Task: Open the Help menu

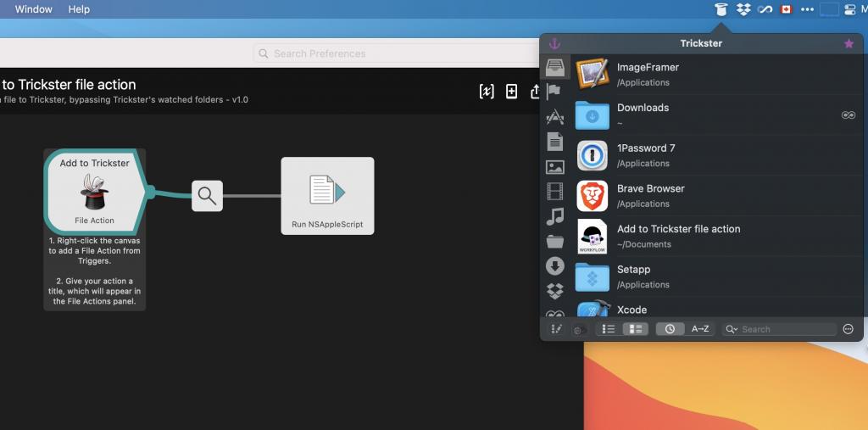Action: (x=79, y=9)
